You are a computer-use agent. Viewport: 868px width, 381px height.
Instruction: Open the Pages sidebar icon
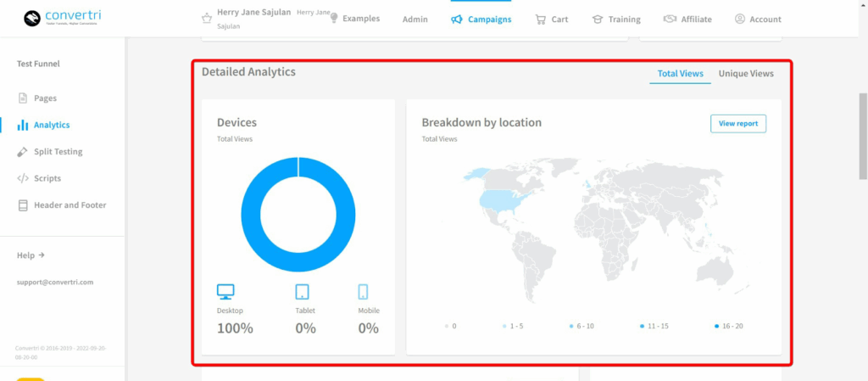(x=24, y=98)
